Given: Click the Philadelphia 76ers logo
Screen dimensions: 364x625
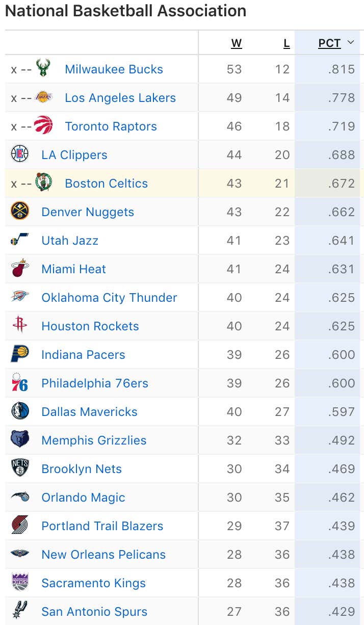Looking at the screenshot, I should coord(20,382).
